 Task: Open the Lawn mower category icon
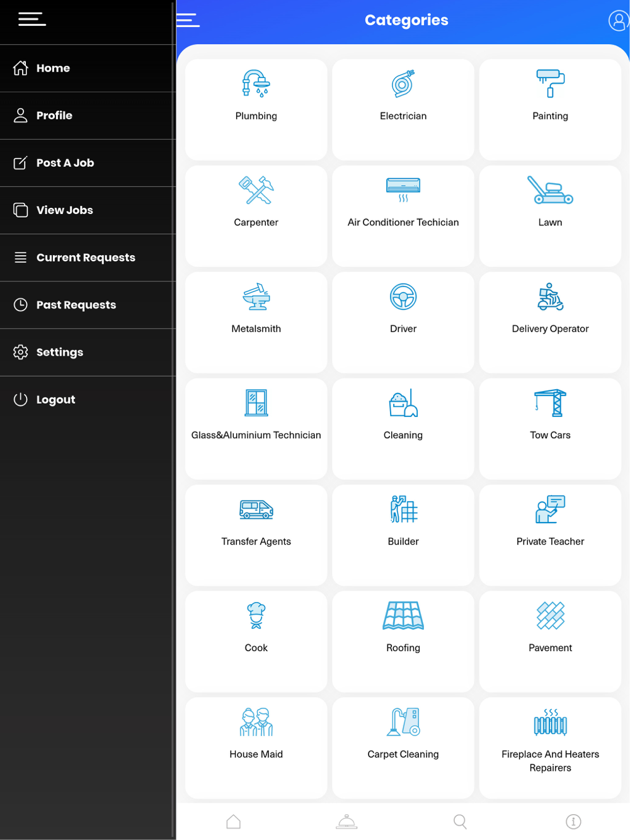click(x=550, y=190)
